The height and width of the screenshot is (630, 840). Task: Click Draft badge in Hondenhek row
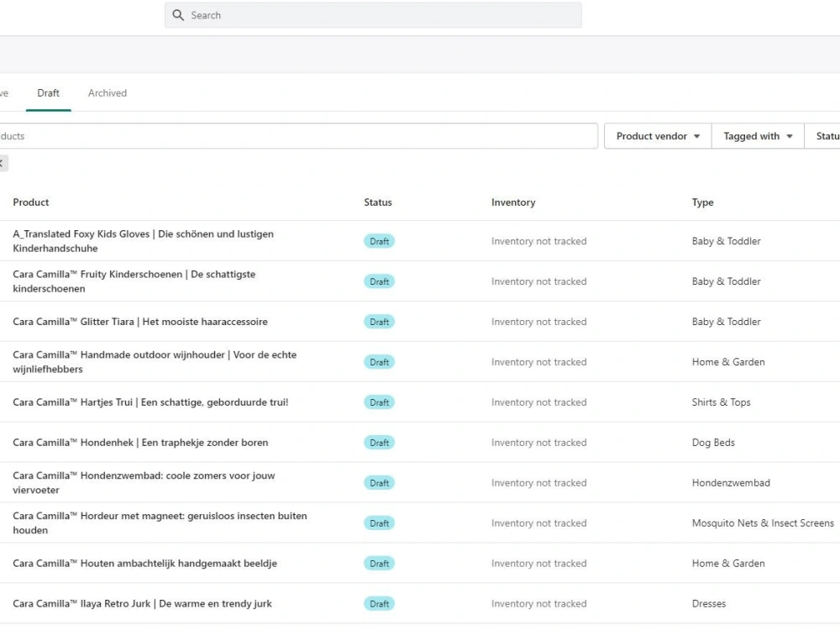click(x=380, y=443)
